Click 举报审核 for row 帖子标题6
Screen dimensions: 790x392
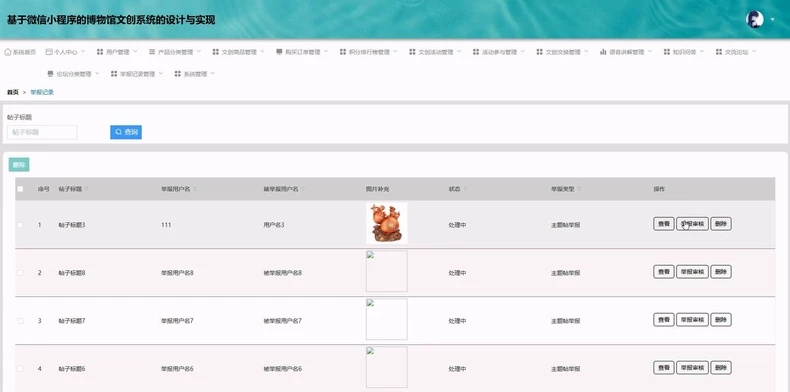tap(692, 367)
